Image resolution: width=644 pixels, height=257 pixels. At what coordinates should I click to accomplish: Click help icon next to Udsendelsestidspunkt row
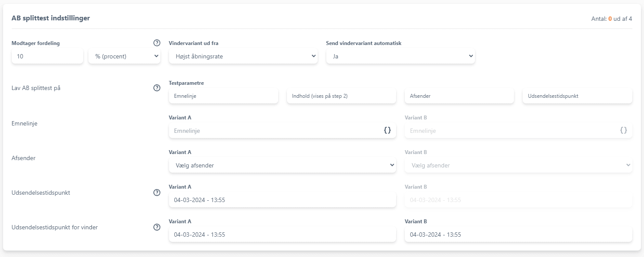coord(157,193)
